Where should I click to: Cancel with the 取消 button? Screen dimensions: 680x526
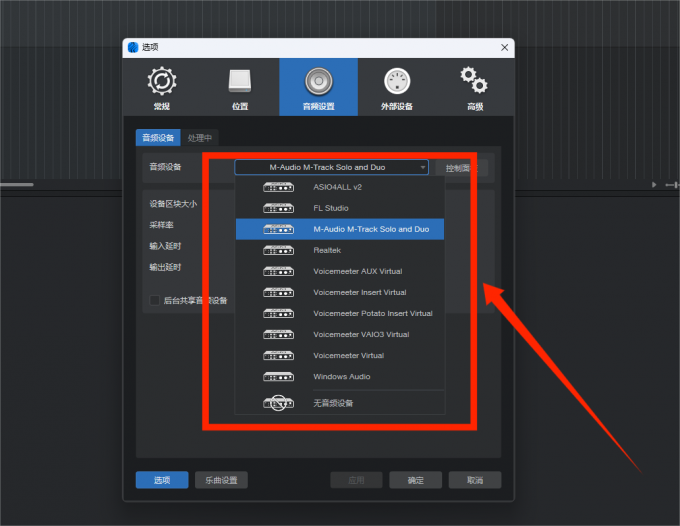coord(475,480)
